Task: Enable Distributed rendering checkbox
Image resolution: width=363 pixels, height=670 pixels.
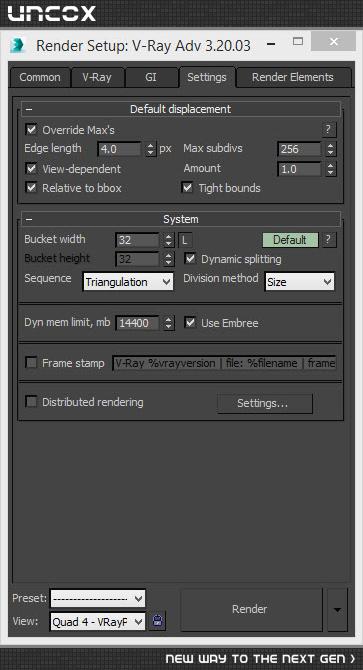Action: pyautogui.click(x=31, y=402)
